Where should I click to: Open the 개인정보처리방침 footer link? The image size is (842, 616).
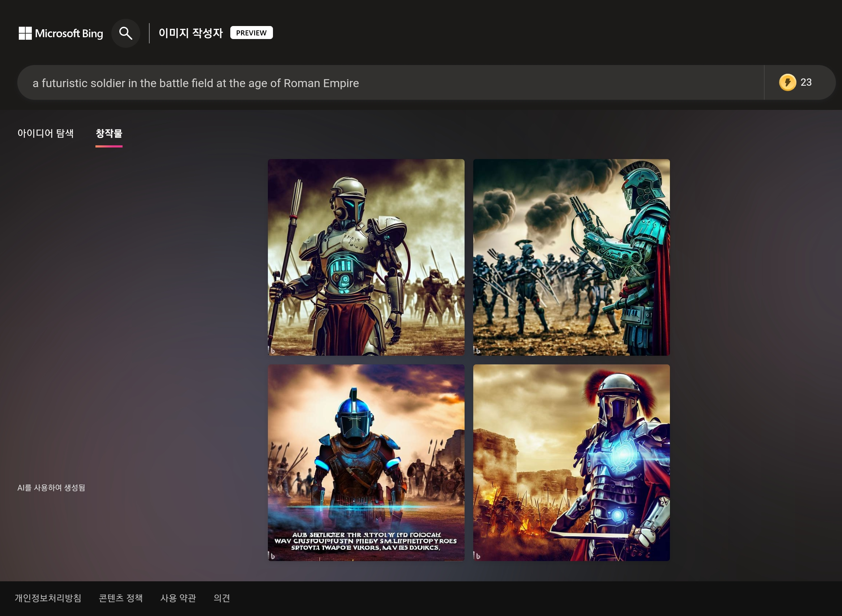point(48,598)
